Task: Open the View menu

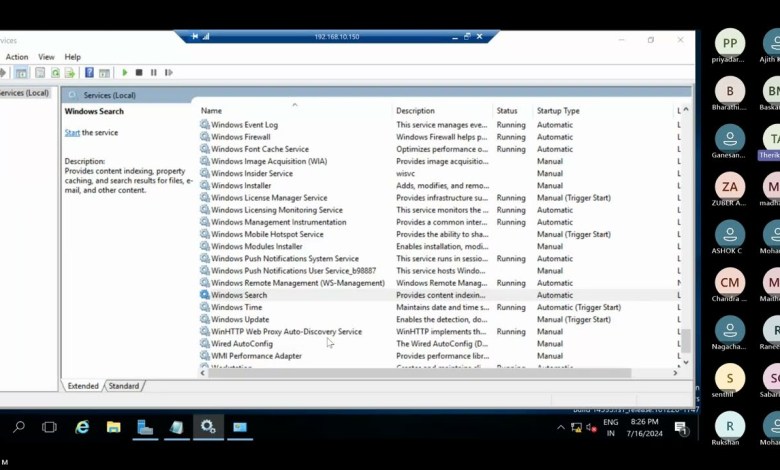Action: click(x=46, y=57)
